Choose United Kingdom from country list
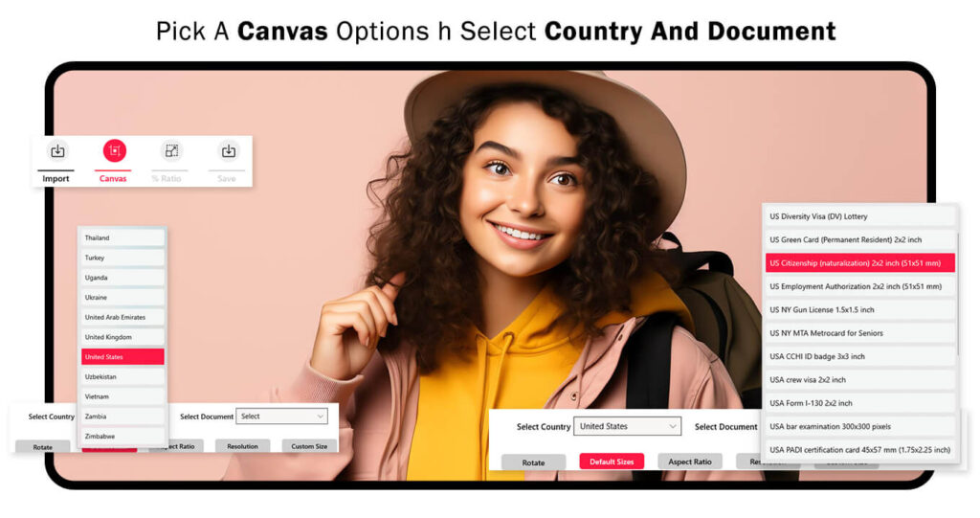The height and width of the screenshot is (518, 980). [x=122, y=337]
